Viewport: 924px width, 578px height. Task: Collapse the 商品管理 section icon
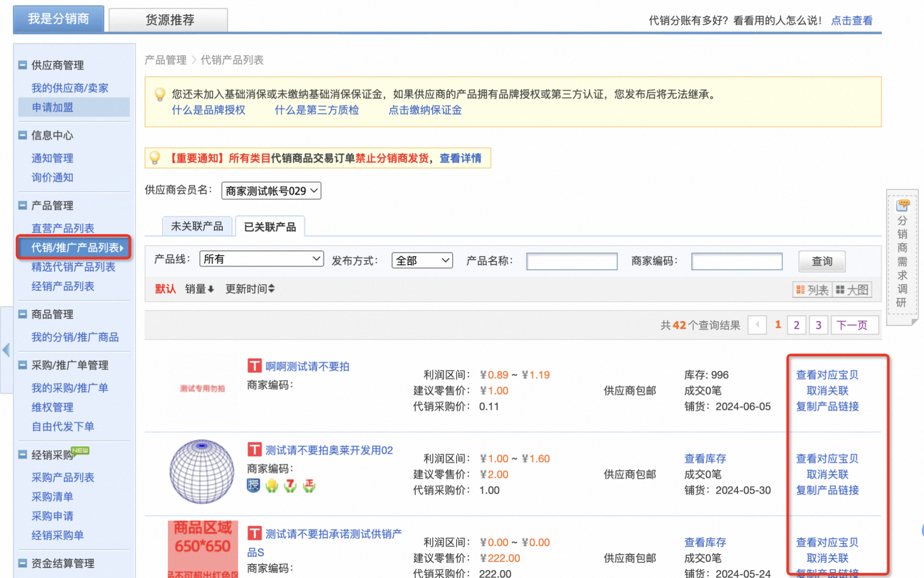[22, 314]
